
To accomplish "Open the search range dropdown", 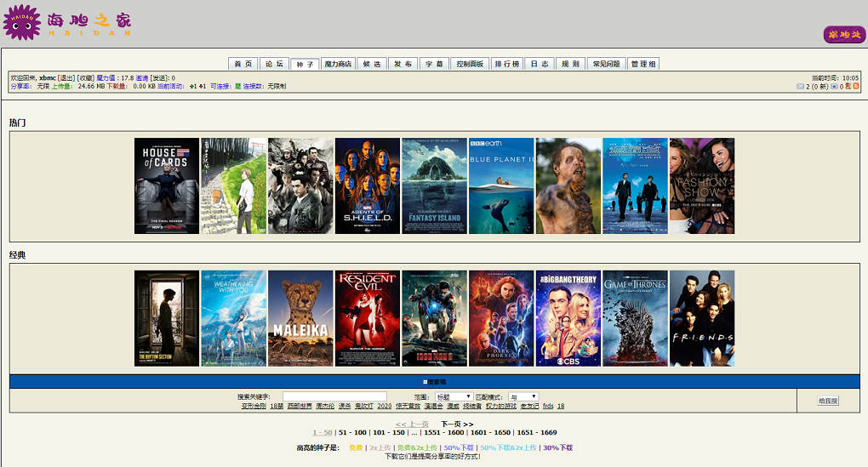I will point(454,397).
